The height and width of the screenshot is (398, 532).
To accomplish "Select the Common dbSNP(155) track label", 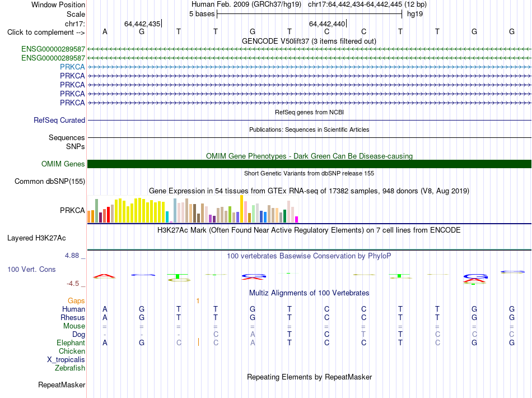I will (50, 181).
